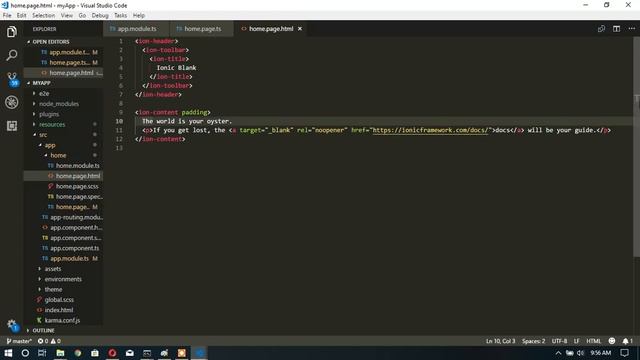The height and width of the screenshot is (360, 640).
Task: Click the feedback smiley in the status bar
Action: pyautogui.click(x=611, y=341)
